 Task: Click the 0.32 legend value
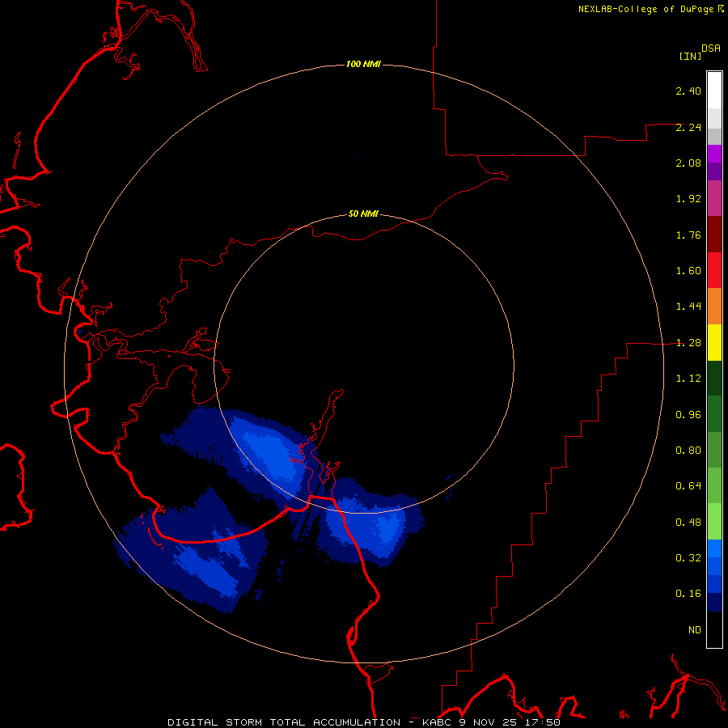(688, 558)
